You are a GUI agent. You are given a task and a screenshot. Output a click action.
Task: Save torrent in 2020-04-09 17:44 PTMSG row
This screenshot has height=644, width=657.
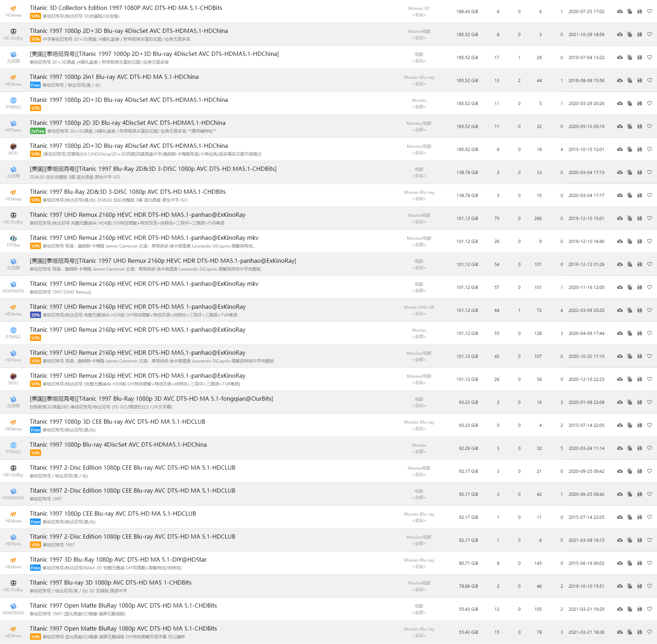[640, 333]
